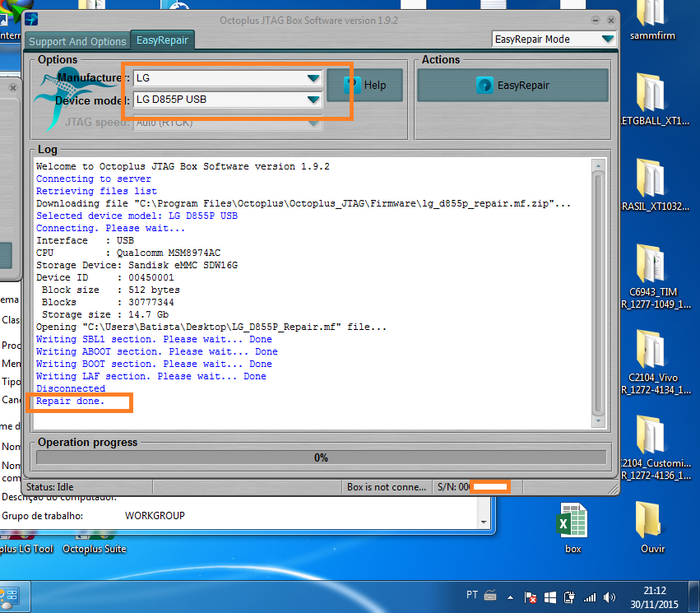
Task: Click the Help button
Action: (x=364, y=85)
